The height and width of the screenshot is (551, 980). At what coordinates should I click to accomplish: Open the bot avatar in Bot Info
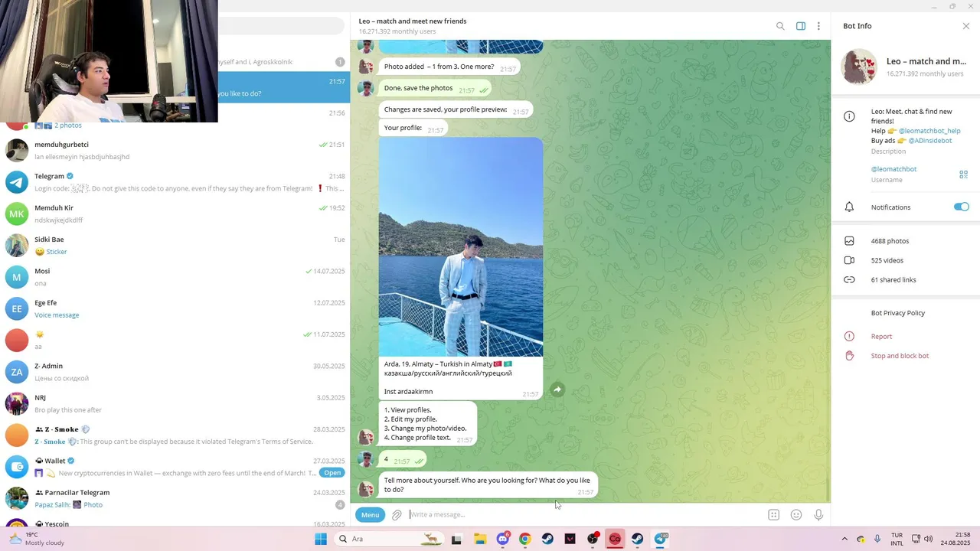click(x=859, y=67)
